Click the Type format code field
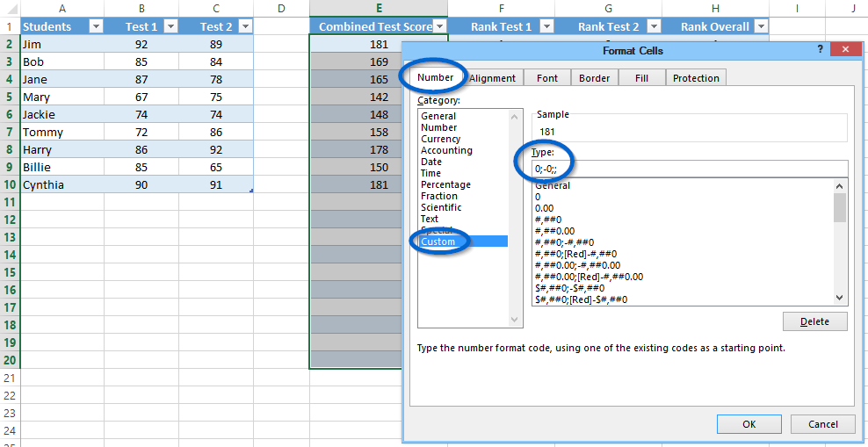868x447 pixels. point(690,169)
